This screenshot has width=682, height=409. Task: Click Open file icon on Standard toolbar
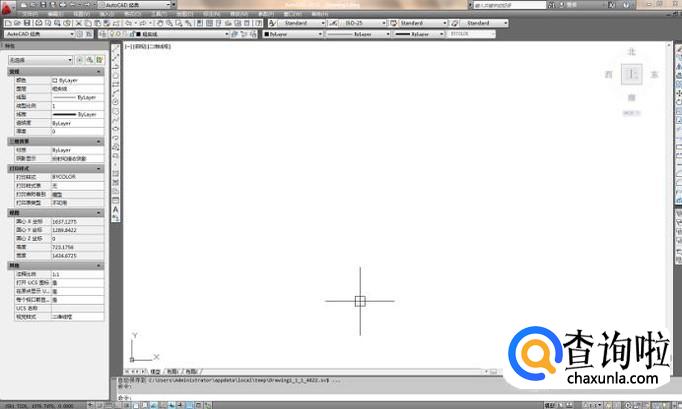click(17, 23)
